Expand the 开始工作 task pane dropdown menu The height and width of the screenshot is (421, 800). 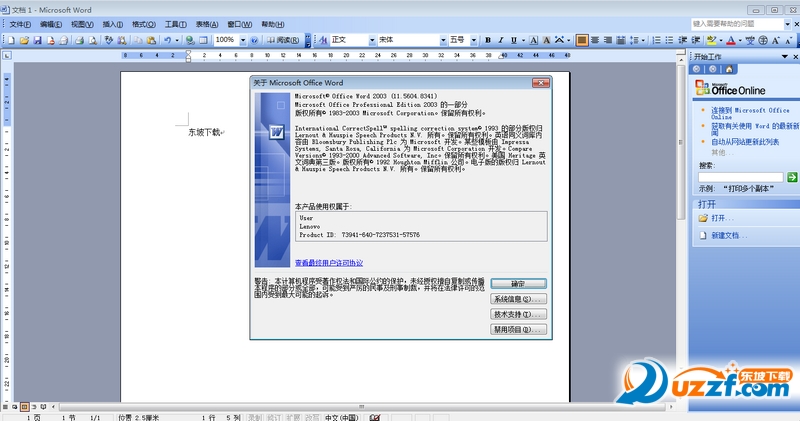click(x=785, y=57)
